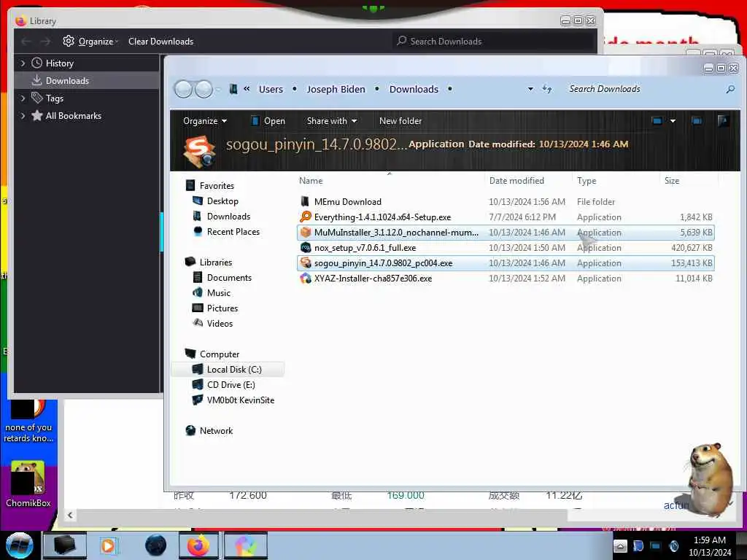
Task: Click Clear Downloads in Library window
Action: 160,42
